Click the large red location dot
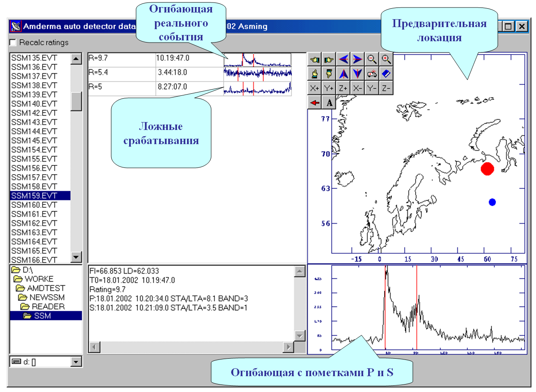The image size is (536, 392). click(x=487, y=169)
